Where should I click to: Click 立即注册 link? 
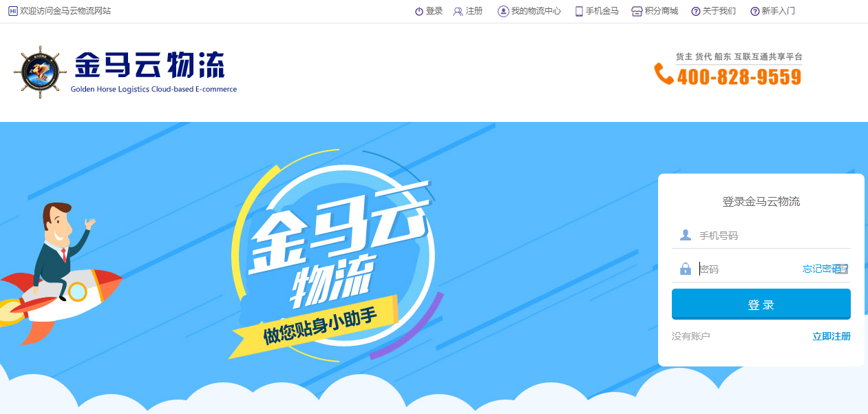pyautogui.click(x=832, y=336)
